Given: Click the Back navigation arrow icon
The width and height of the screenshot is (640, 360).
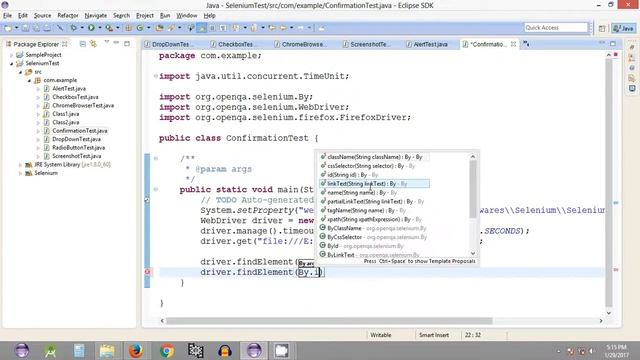Looking at the screenshot, I should (283, 28).
